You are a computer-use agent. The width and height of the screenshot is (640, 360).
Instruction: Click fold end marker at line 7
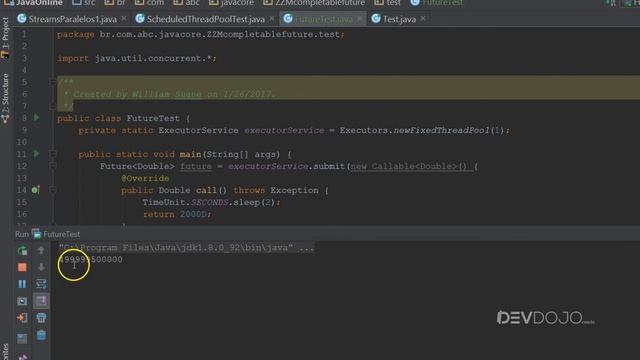point(53,106)
